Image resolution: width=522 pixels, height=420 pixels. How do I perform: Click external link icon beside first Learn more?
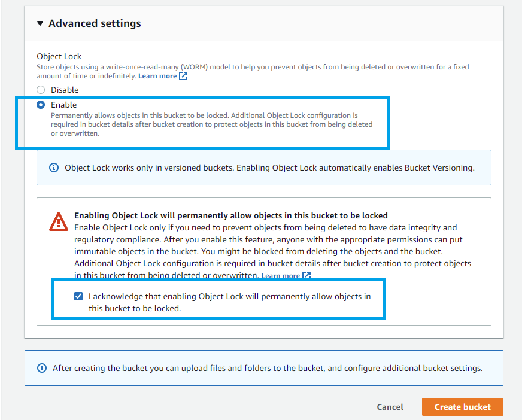coord(184,76)
